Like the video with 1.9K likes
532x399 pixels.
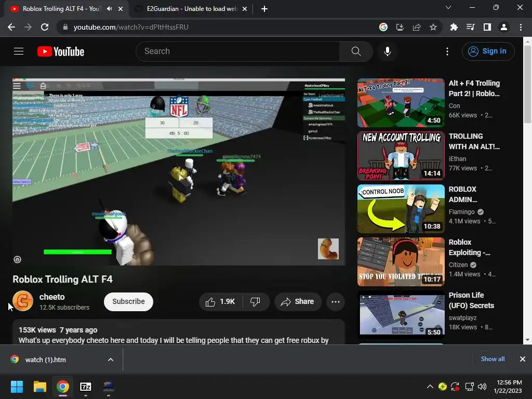[x=220, y=302]
